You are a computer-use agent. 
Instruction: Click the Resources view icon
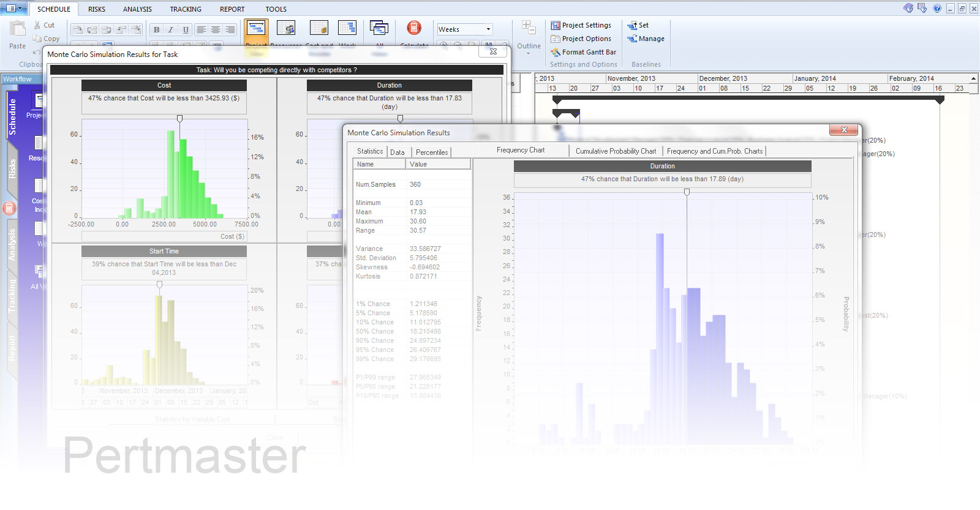click(x=286, y=28)
